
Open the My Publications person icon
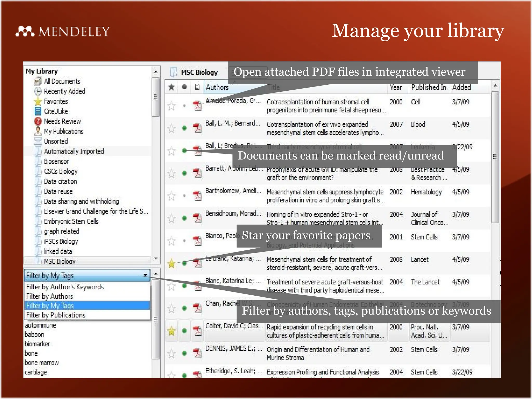[x=38, y=131]
